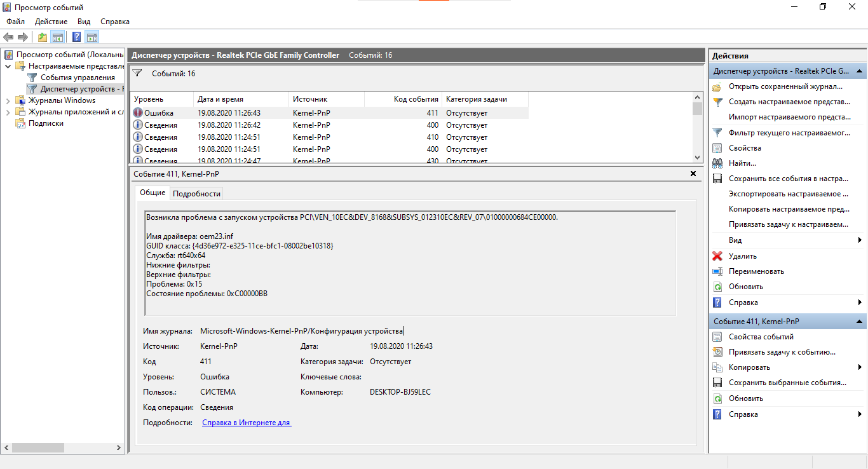Click the Event Viewer root icon in tree

point(8,55)
